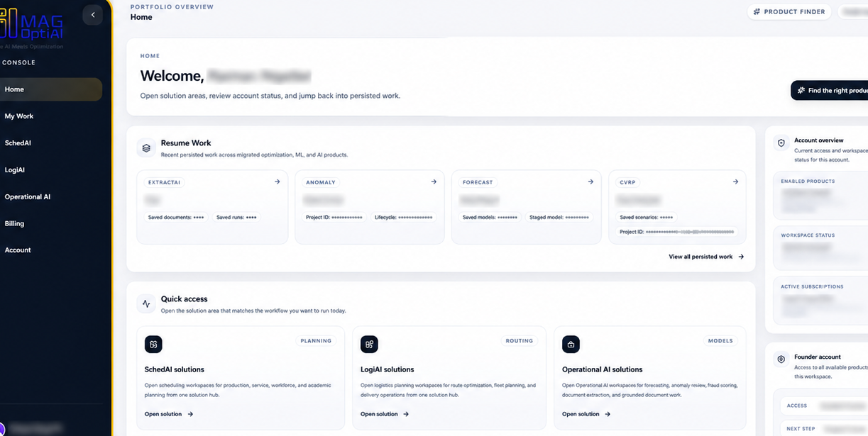Click the SchedAI solutions card icon
The image size is (868, 436).
[x=153, y=345]
